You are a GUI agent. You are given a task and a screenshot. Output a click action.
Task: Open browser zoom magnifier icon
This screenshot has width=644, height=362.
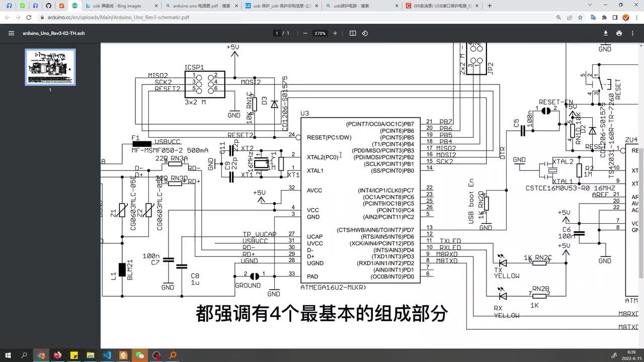(x=558, y=17)
